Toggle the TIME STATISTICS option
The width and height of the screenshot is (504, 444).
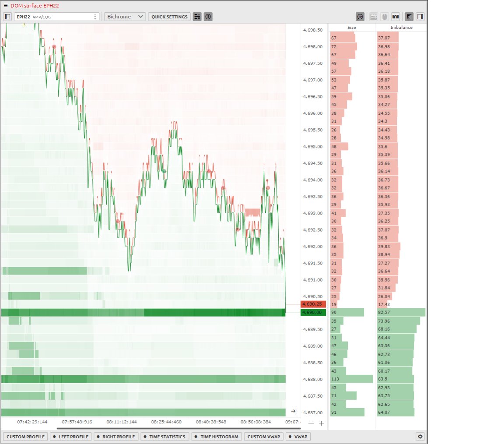(x=164, y=437)
